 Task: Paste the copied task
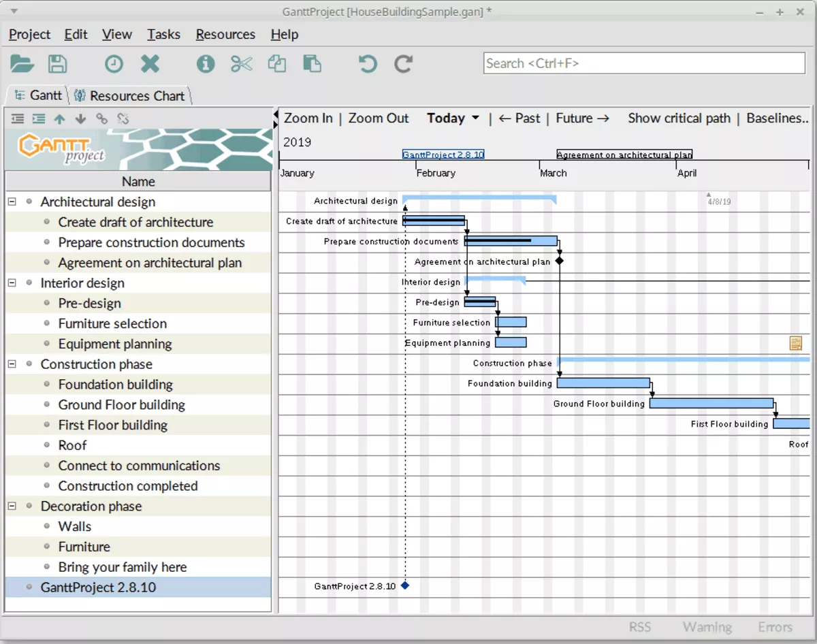[x=312, y=63]
